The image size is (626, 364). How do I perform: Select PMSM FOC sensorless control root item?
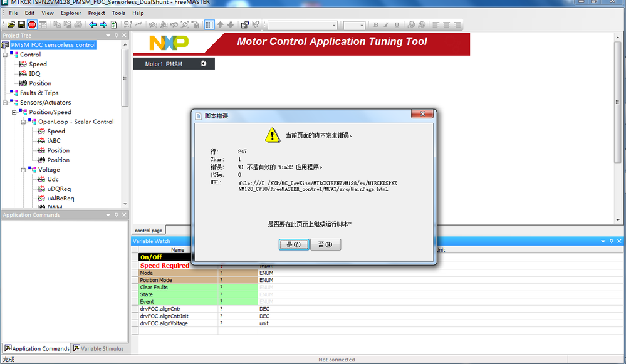(53, 44)
